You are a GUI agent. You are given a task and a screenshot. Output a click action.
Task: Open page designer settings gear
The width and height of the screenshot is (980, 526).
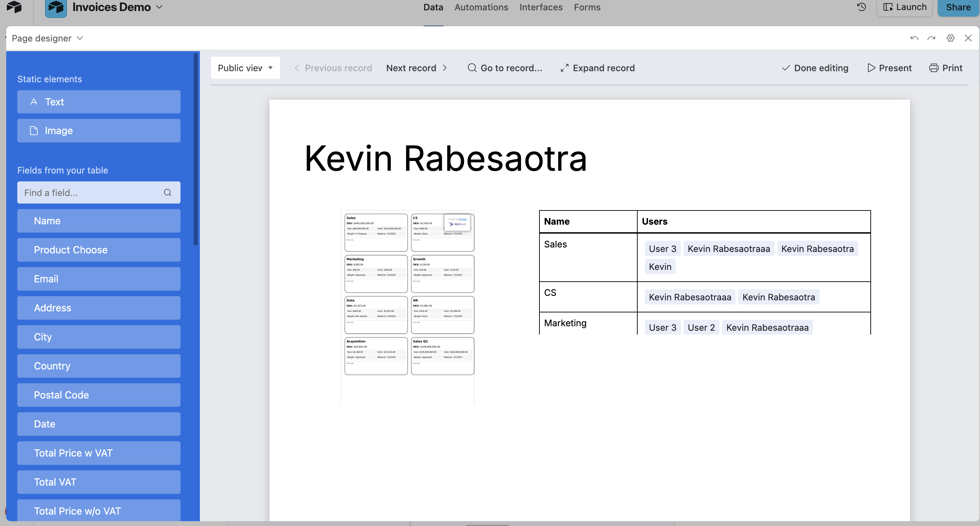click(x=950, y=38)
